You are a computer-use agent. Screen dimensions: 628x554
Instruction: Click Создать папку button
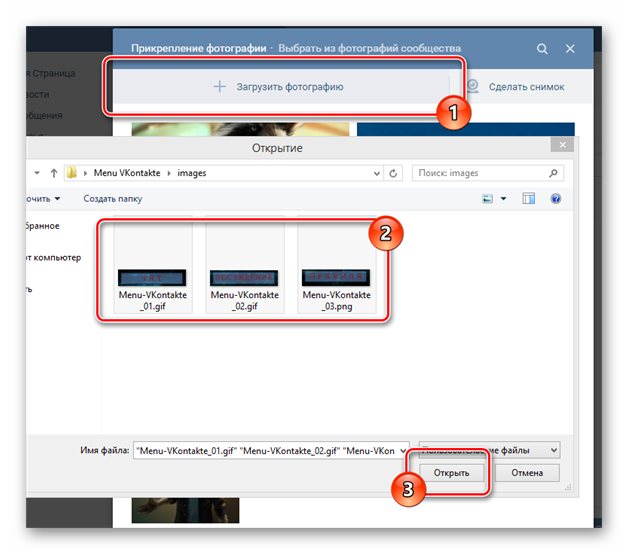coord(113,199)
